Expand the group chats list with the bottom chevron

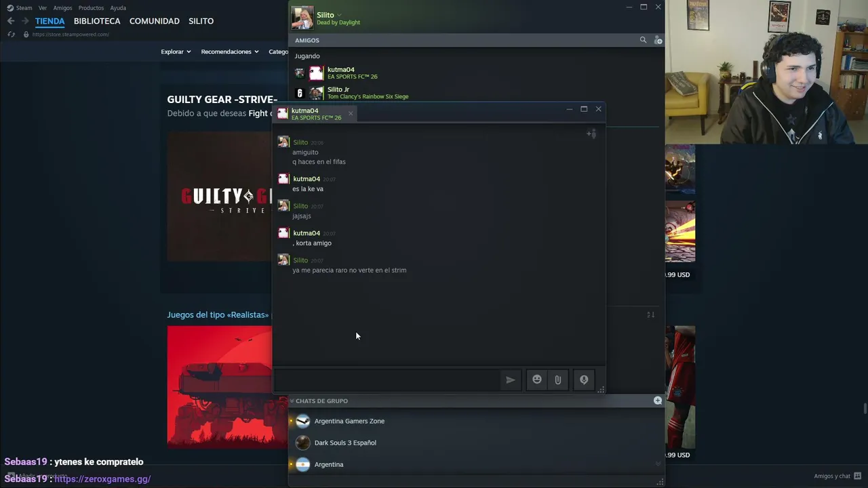click(658, 464)
